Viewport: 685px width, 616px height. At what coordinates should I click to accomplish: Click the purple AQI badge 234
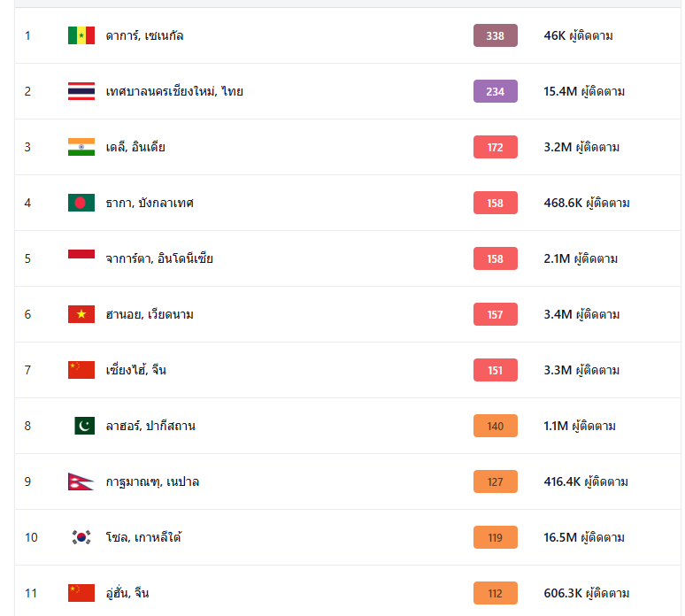coord(495,91)
